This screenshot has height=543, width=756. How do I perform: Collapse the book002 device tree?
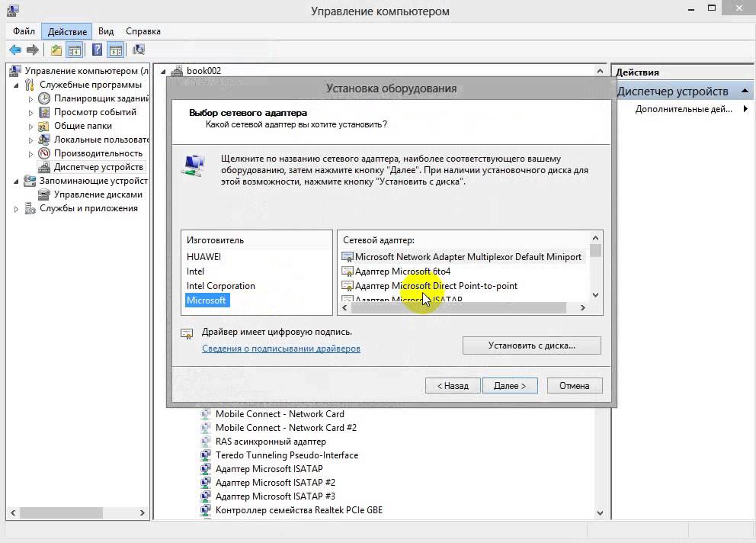point(163,72)
